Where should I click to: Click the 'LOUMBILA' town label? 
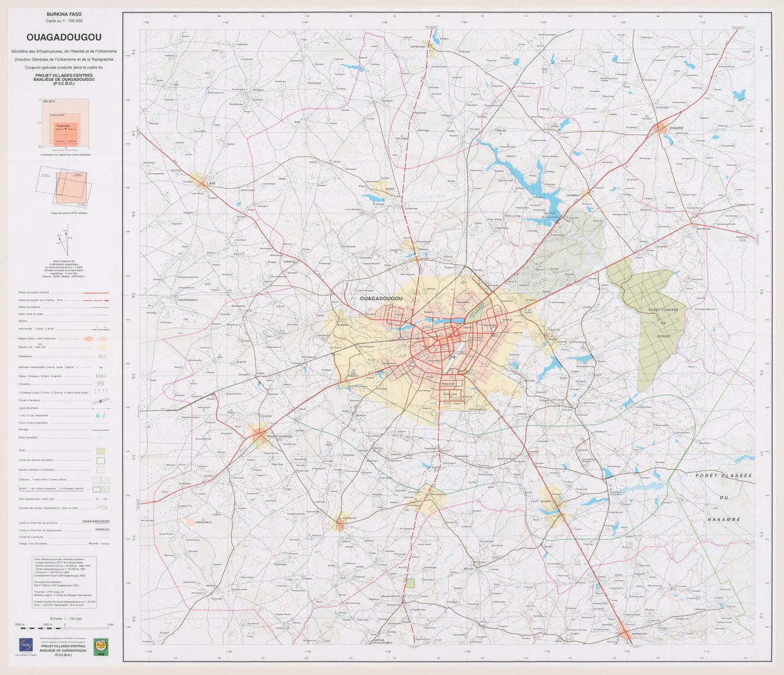click(573, 195)
